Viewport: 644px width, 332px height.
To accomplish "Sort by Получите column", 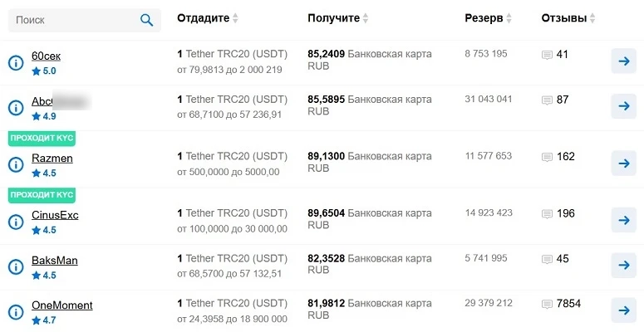I will pyautogui.click(x=337, y=18).
